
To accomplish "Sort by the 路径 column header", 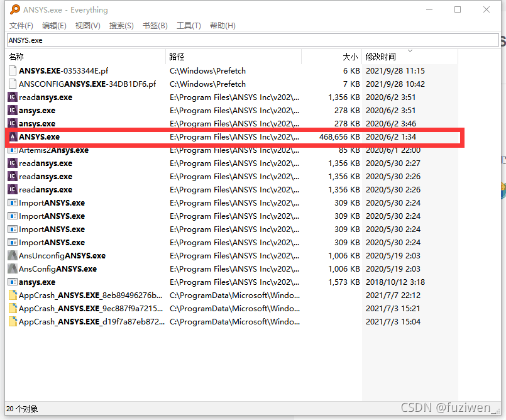I will pos(234,57).
